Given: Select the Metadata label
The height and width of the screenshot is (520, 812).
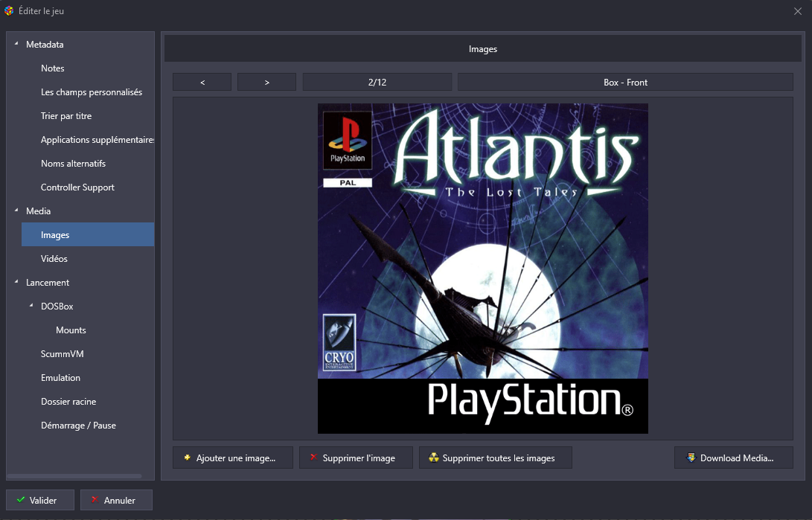Looking at the screenshot, I should pos(45,45).
